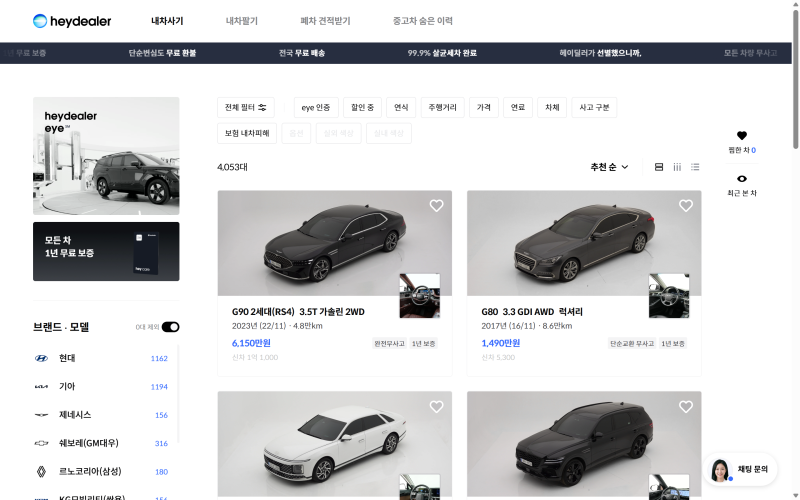Favorite the white sedan listing
800x500 pixels.
436,407
